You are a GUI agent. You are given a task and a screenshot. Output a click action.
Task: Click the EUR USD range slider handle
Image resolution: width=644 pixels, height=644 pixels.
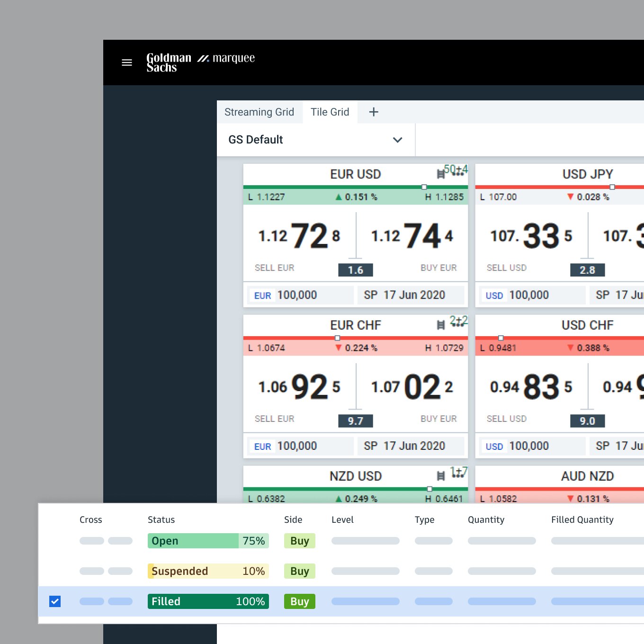[424, 187]
